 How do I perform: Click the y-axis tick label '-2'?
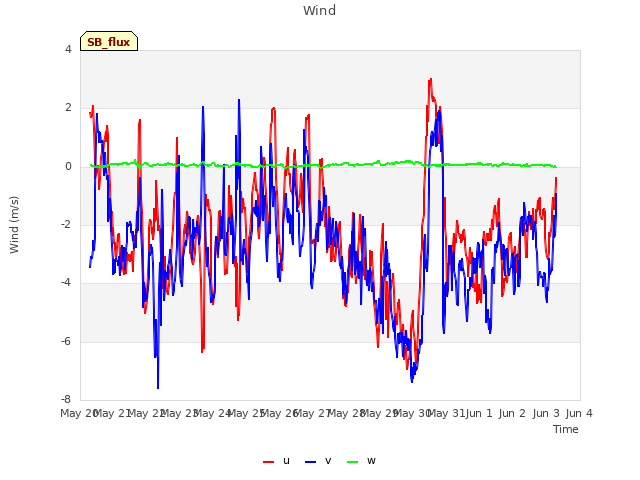pyautogui.click(x=67, y=225)
